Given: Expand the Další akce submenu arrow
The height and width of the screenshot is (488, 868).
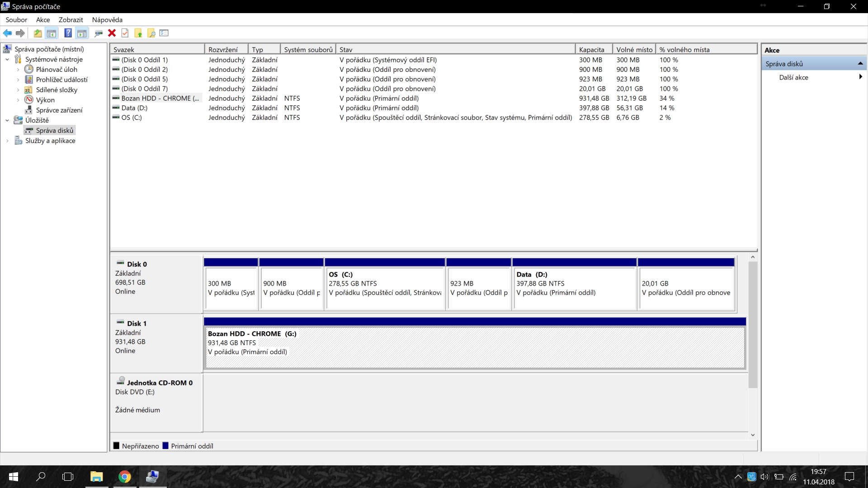Looking at the screenshot, I should [x=860, y=77].
